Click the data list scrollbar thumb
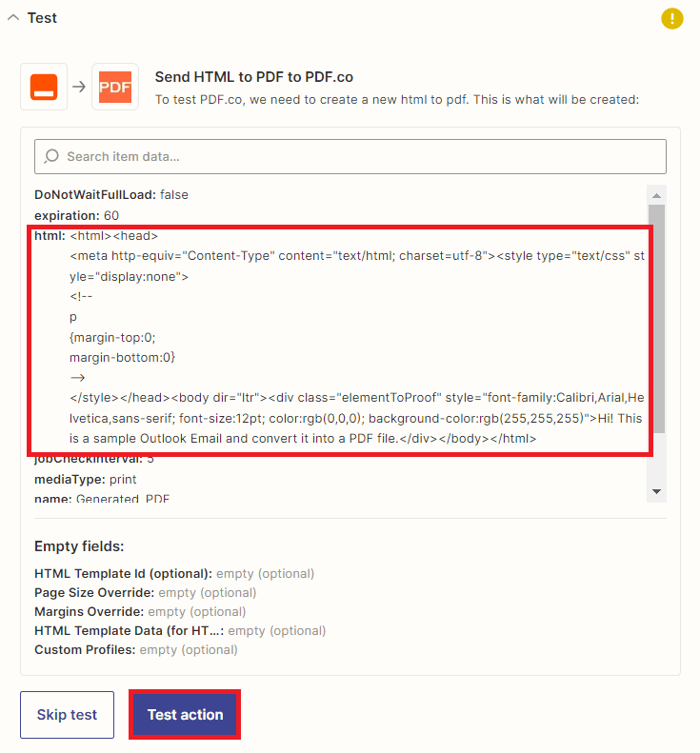The image size is (700, 753). tap(656, 314)
